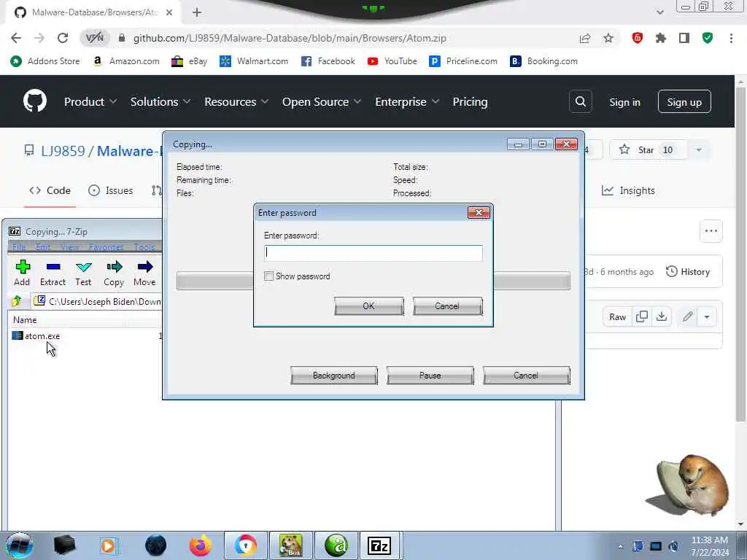Image resolution: width=747 pixels, height=560 pixels.
Task: Expand the Enterprise dropdown on GitHub
Action: [x=407, y=102]
